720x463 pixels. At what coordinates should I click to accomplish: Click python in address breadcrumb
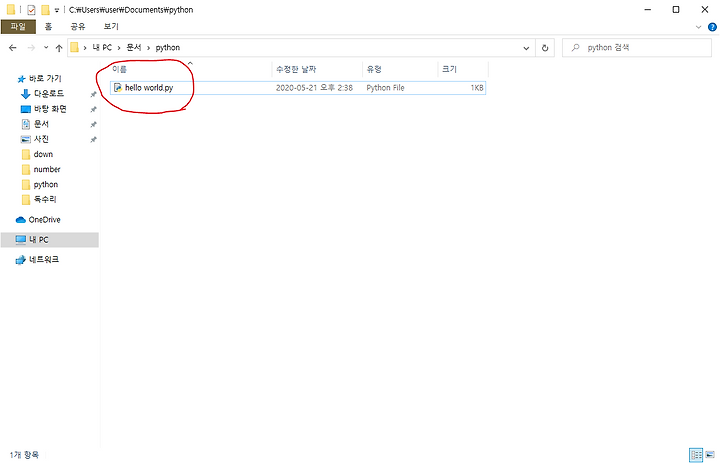click(168, 48)
